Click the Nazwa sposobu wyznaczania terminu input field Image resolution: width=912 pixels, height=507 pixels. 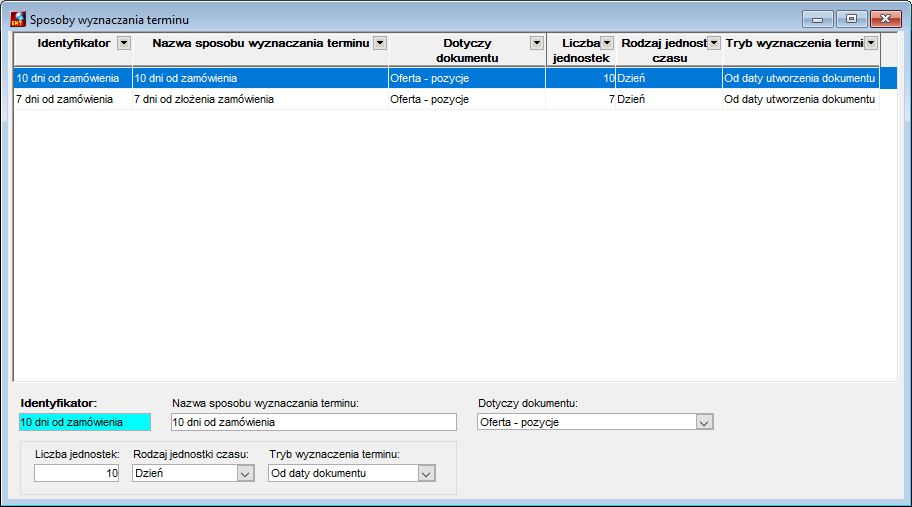coord(314,422)
